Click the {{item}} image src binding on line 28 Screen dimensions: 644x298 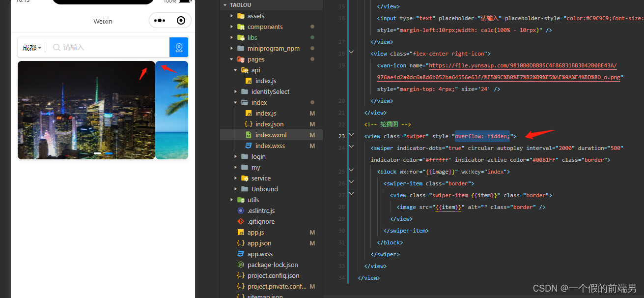click(449, 207)
